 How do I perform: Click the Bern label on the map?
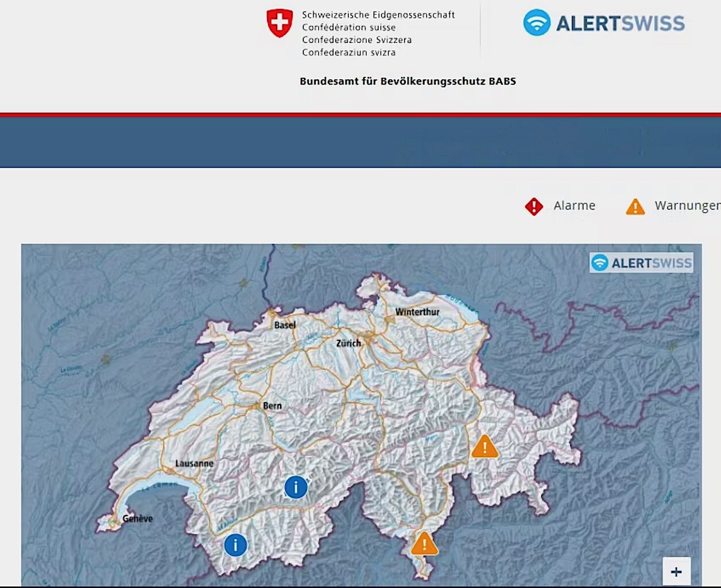[x=272, y=405]
